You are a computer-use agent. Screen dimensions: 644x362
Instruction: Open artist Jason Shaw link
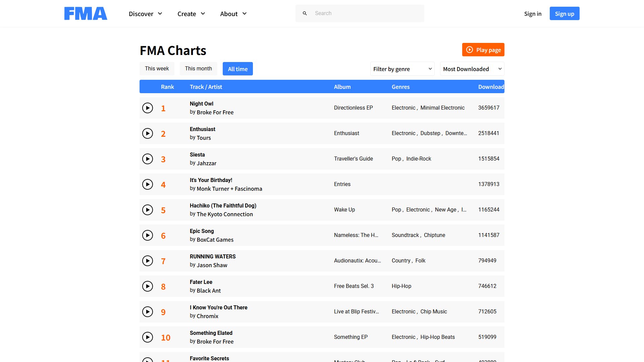(212, 265)
